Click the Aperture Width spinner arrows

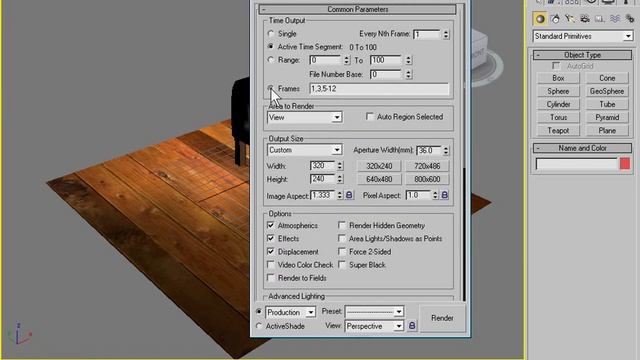pos(446,150)
